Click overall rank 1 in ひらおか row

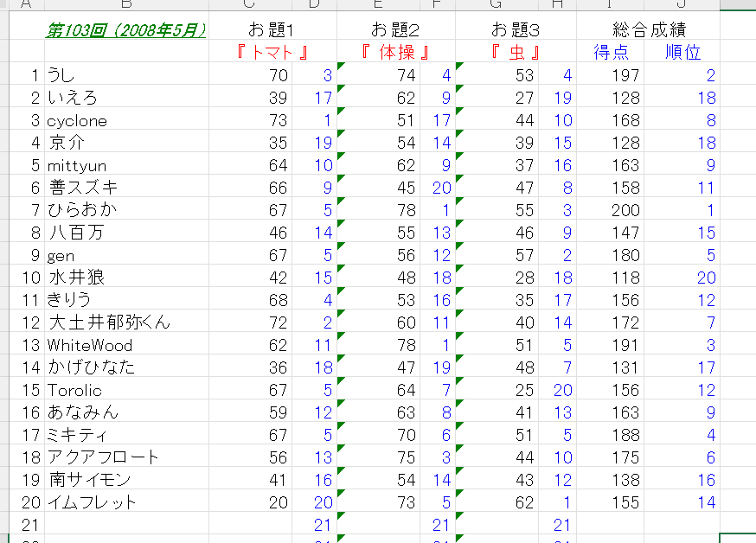682,210
